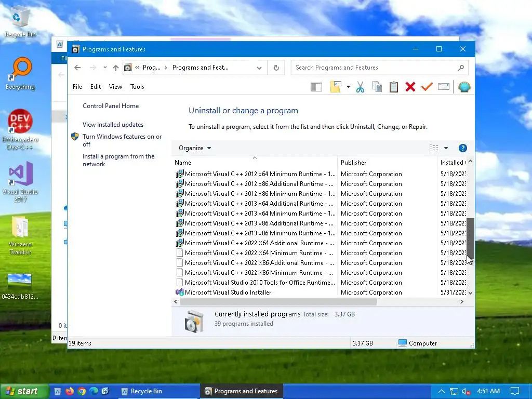532x399 pixels.
Task: Sort by the Publisher column header
Action: coord(387,163)
